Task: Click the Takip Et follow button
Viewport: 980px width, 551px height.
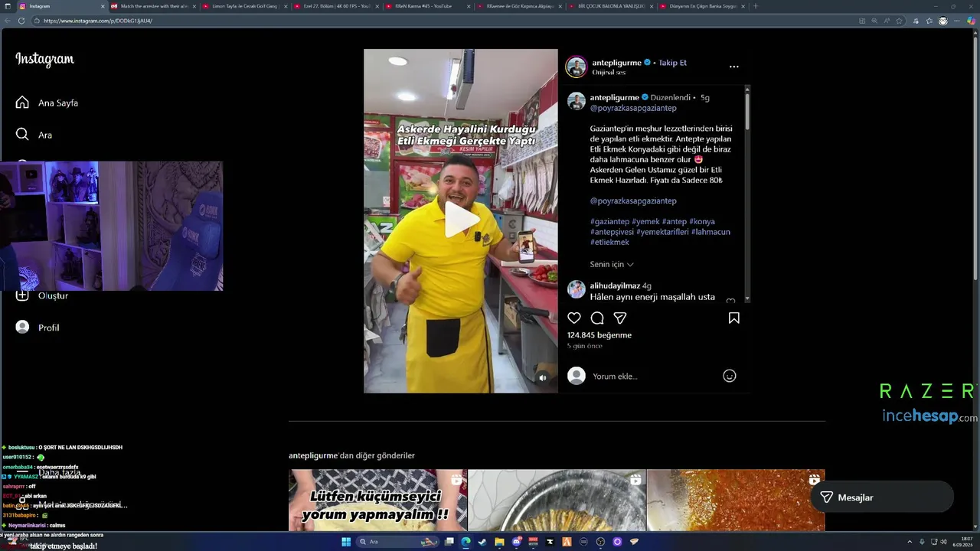Action: tap(673, 63)
